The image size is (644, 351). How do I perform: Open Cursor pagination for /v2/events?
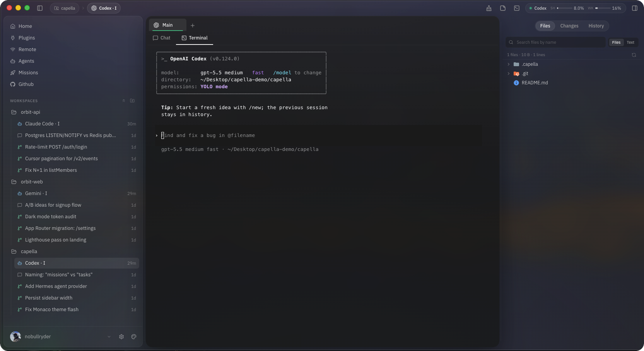coord(77,159)
